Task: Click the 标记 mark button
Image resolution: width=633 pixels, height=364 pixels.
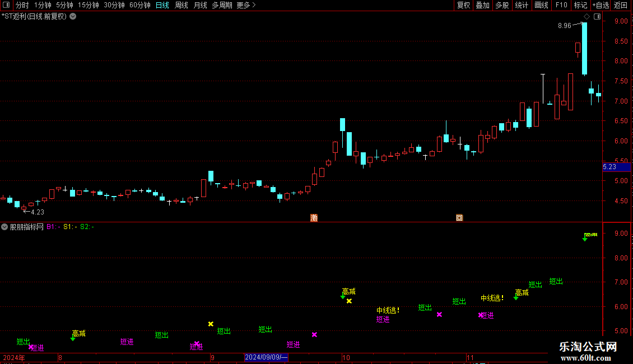Action: point(580,5)
